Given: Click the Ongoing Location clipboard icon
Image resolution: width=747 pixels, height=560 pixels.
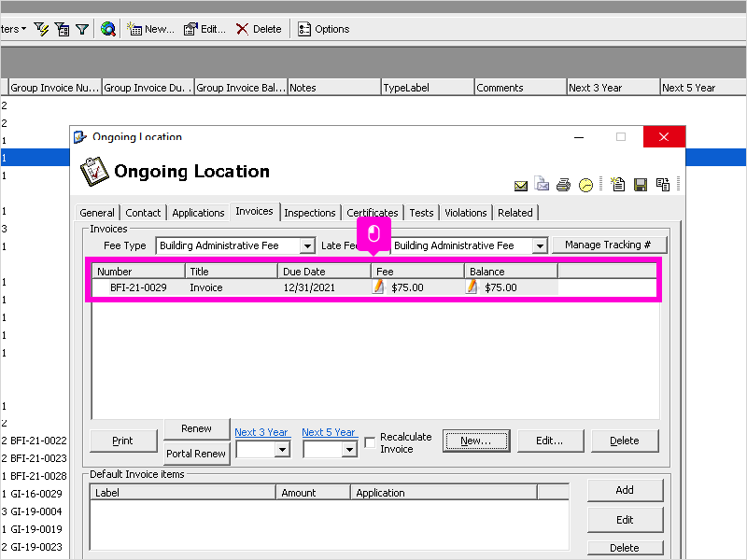Looking at the screenshot, I should pos(94,171).
